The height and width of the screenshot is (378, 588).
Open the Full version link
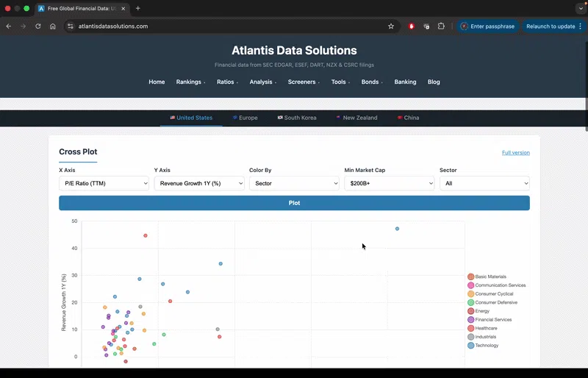(x=516, y=153)
